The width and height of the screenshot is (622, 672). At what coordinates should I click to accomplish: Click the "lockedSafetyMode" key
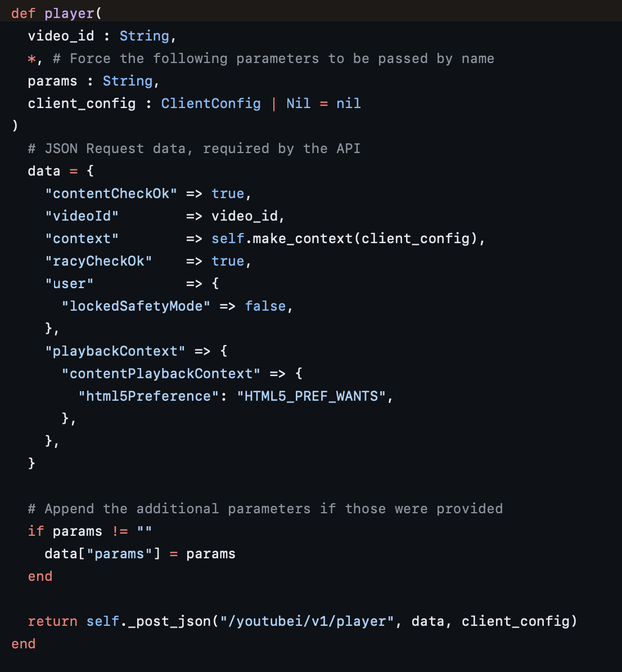(136, 306)
